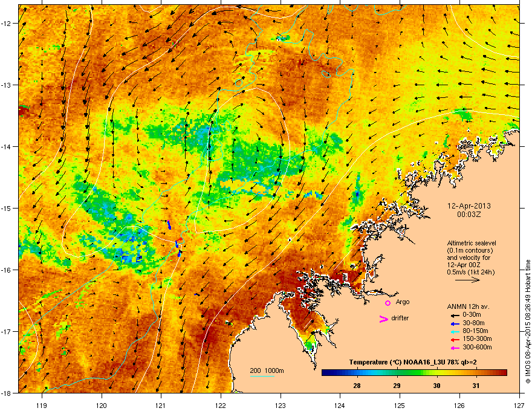
Task: Click the 'drifter' legend label
Action: coord(400,318)
